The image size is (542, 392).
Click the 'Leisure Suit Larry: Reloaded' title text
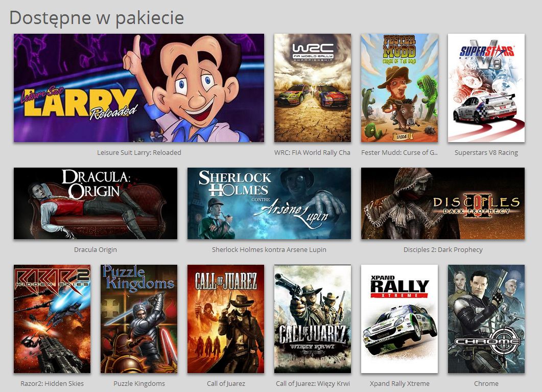coord(139,152)
